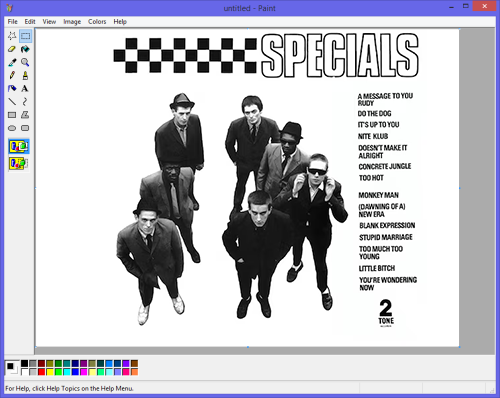Pick the dark red maroon swatch
Image resolution: width=500 pixels, height=398 pixels.
(41, 363)
